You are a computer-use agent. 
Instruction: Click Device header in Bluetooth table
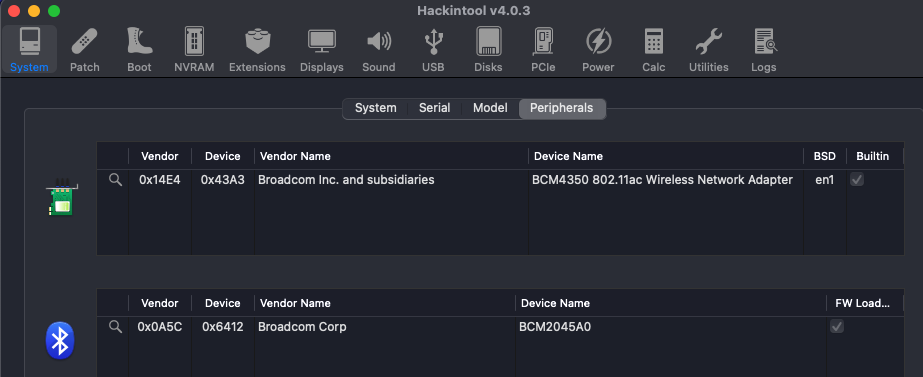[223, 303]
